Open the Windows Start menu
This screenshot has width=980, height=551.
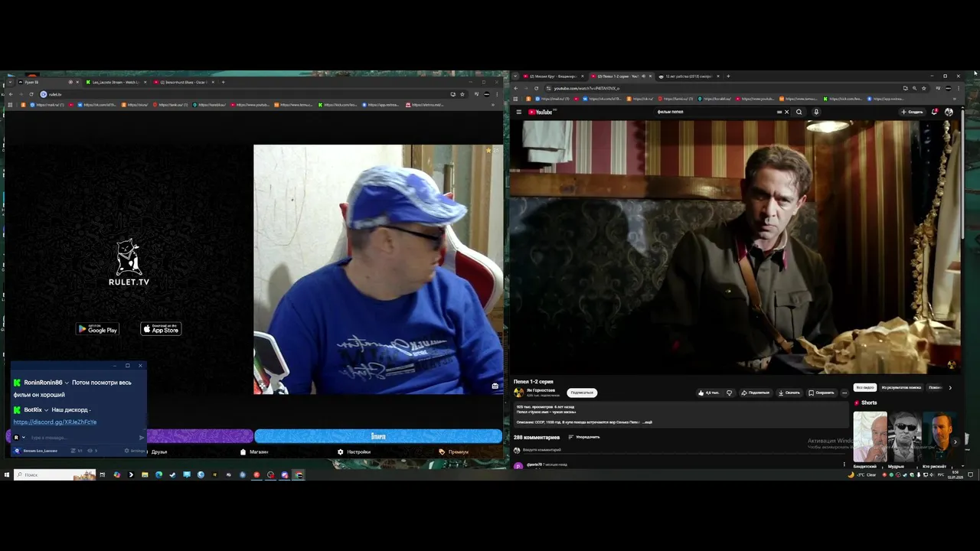pos(6,474)
